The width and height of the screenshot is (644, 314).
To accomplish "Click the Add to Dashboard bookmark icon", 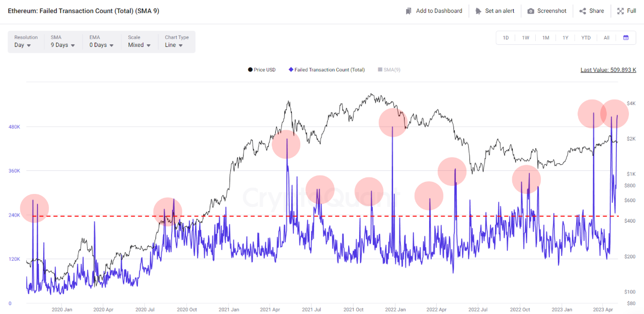I will 409,11.
